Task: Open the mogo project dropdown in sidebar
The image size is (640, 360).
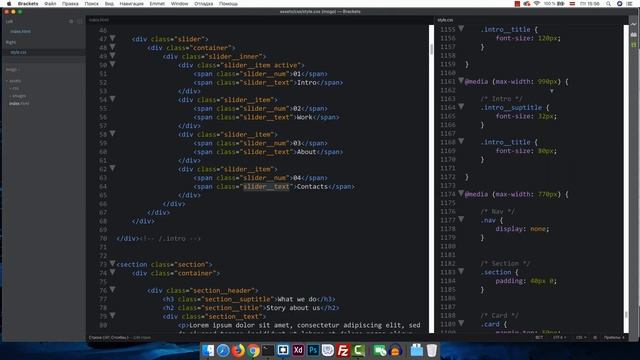Action: pos(13,70)
